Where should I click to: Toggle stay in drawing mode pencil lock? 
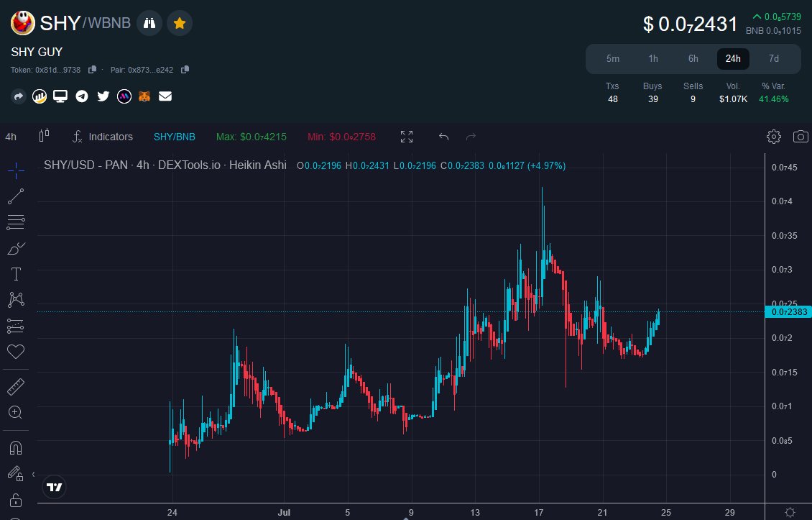[x=16, y=473]
